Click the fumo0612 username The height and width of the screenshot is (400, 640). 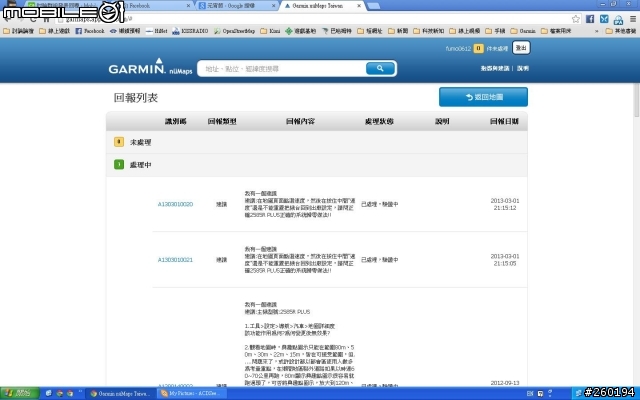click(x=458, y=48)
